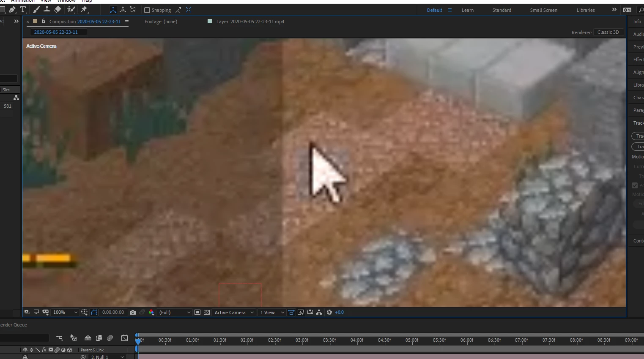Viewport: 644px width, 359px height.
Task: Select the Horizontal Type tool
Action: [x=23, y=9]
